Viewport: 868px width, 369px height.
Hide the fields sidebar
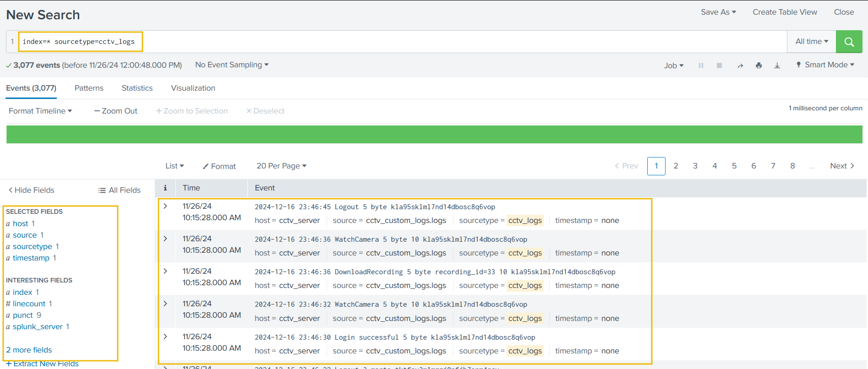[31, 190]
